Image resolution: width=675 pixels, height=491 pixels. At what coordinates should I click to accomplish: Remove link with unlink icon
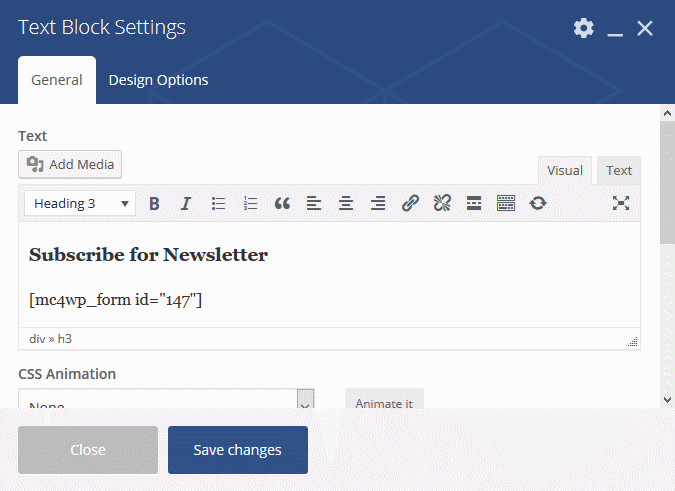[442, 203]
